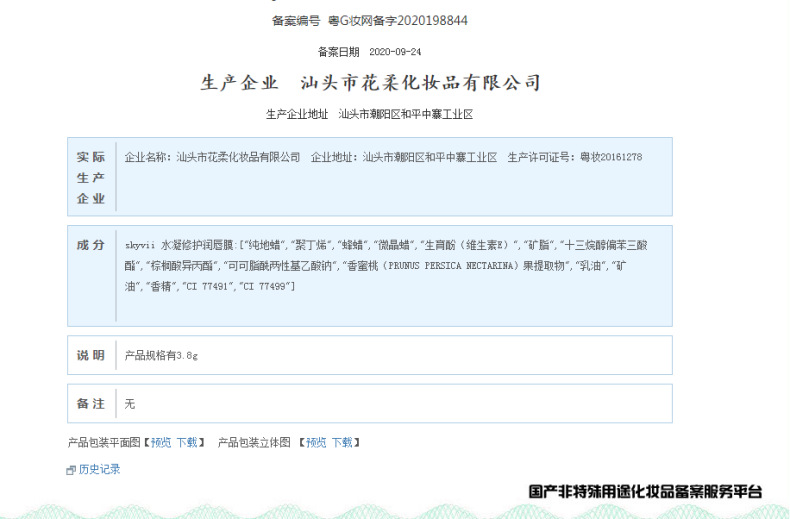Click the ingredient text CI 77491

point(207,286)
